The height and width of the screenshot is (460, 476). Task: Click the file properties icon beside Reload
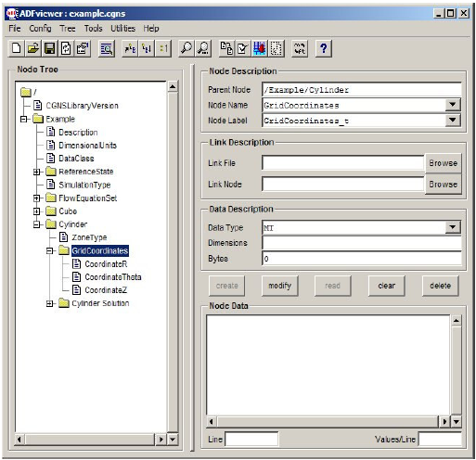(83, 48)
